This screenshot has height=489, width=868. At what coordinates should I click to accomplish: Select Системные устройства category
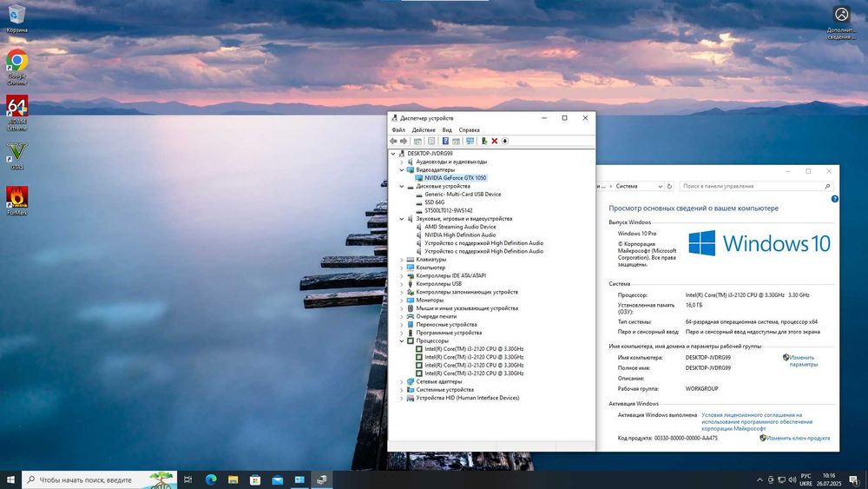tap(444, 390)
